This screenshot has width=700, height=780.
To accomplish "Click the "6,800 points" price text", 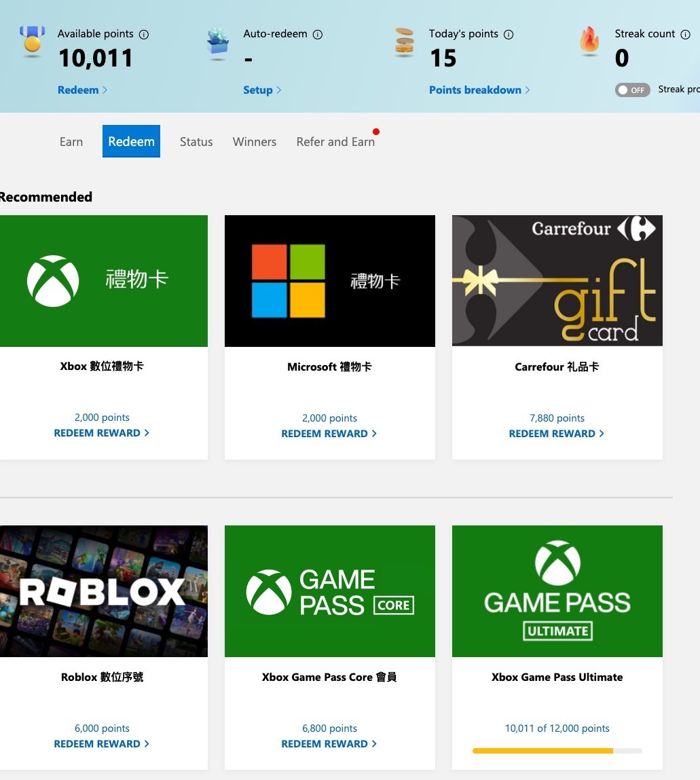I will (x=329, y=728).
